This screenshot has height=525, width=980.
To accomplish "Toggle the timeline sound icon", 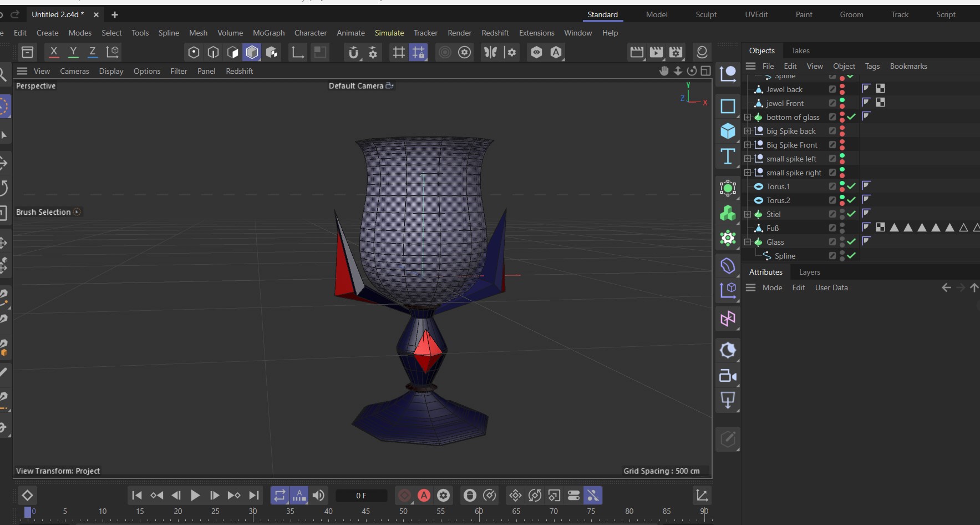I will point(318,496).
